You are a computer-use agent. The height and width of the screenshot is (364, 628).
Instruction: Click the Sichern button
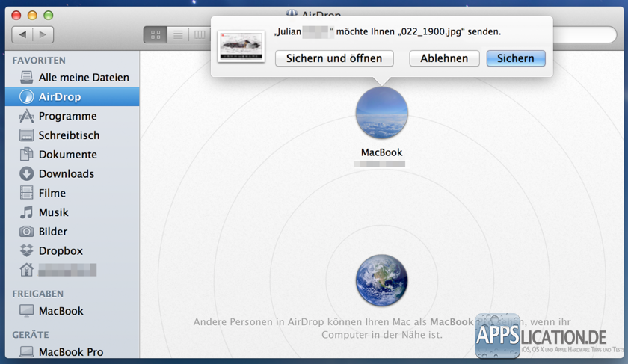pyautogui.click(x=516, y=58)
